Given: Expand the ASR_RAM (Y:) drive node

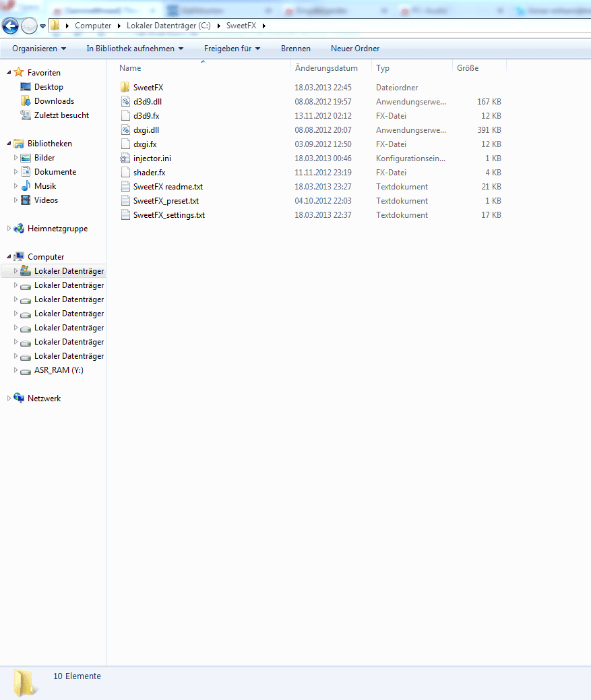Looking at the screenshot, I should (x=15, y=370).
